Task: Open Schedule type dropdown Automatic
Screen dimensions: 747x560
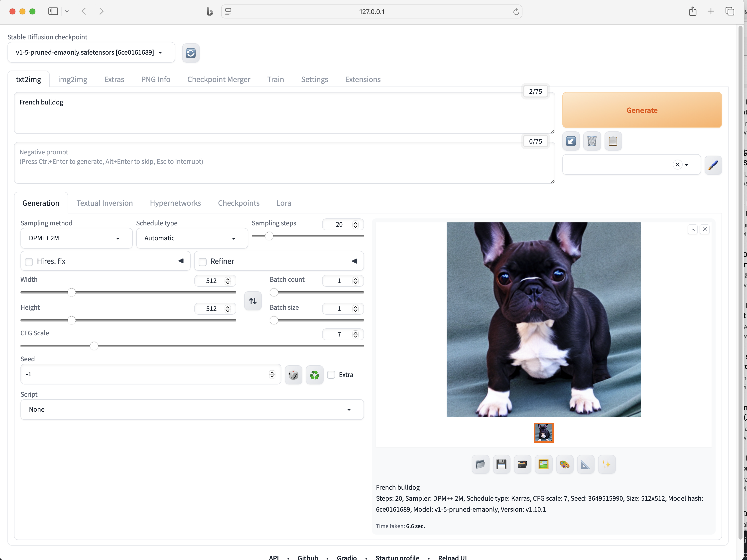Action: click(x=192, y=238)
